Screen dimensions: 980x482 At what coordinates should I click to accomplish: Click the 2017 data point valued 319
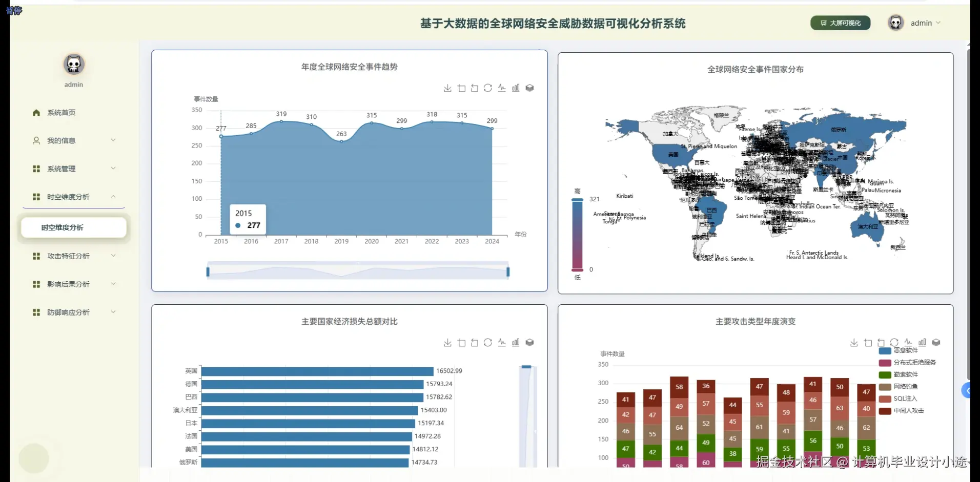[281, 121]
